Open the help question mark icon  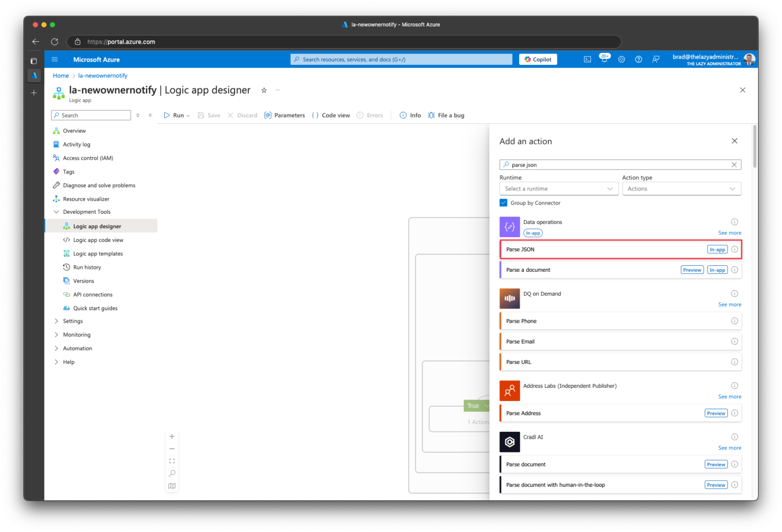(x=638, y=60)
